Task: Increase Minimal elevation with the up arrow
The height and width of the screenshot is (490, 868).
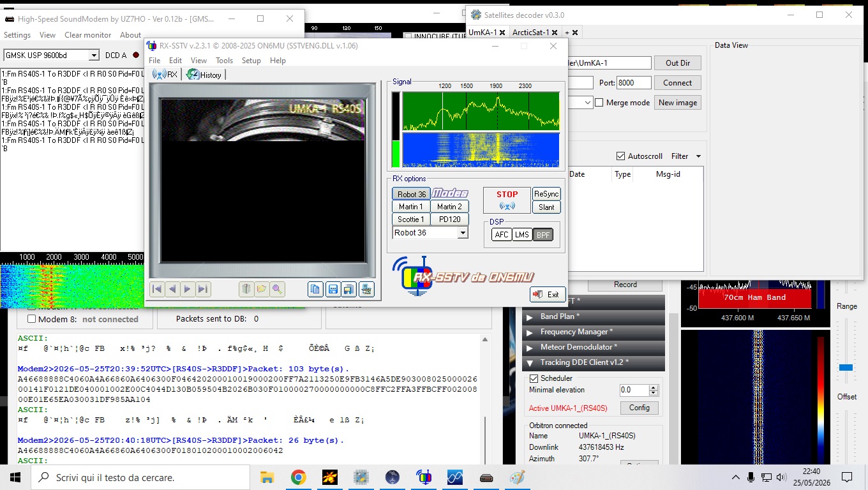Action: pos(653,387)
